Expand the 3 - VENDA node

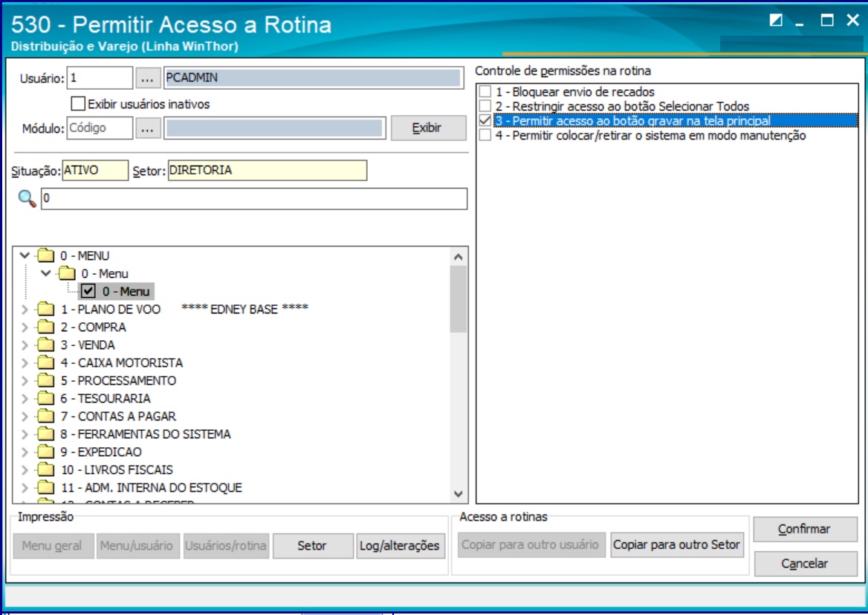coord(25,345)
